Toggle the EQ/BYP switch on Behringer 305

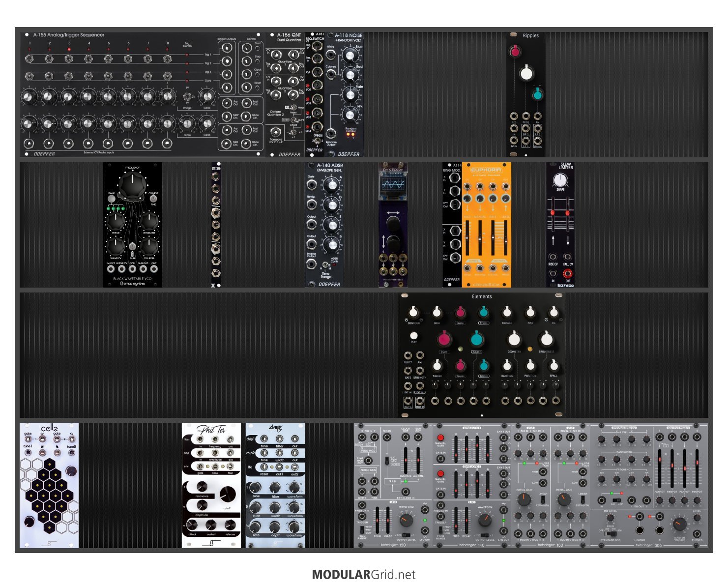point(618,500)
